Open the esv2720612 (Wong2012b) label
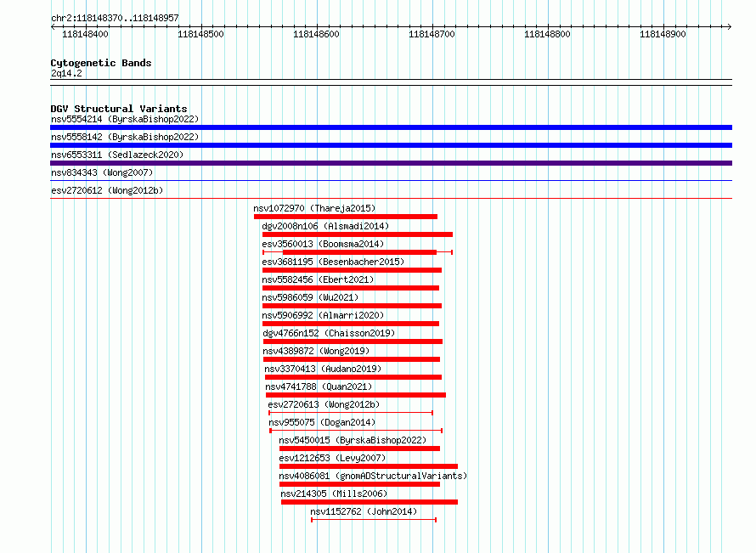 coord(107,190)
